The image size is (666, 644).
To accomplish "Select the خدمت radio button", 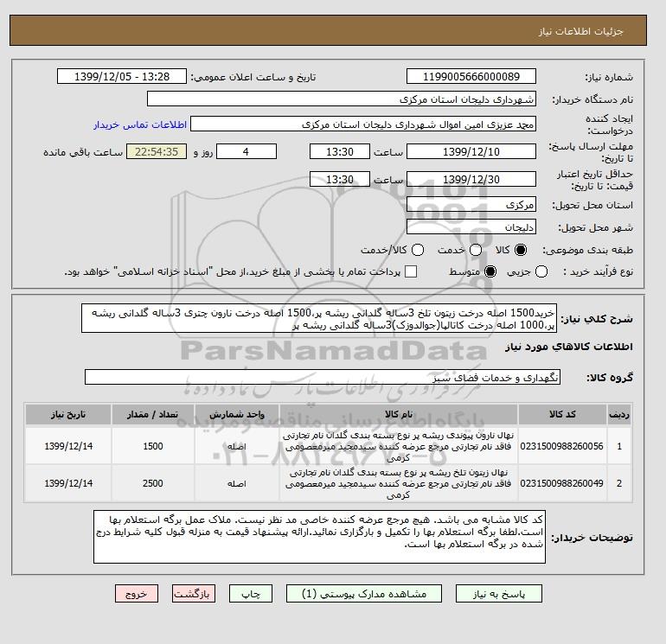I will tap(476, 250).
